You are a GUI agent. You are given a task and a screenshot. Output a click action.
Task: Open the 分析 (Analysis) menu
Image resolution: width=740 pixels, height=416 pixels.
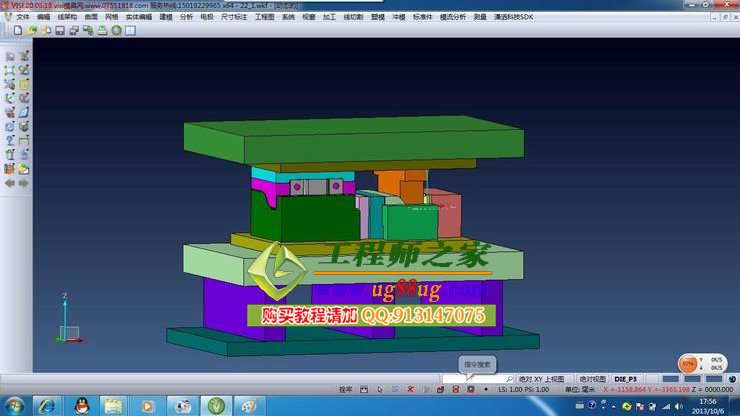186,17
